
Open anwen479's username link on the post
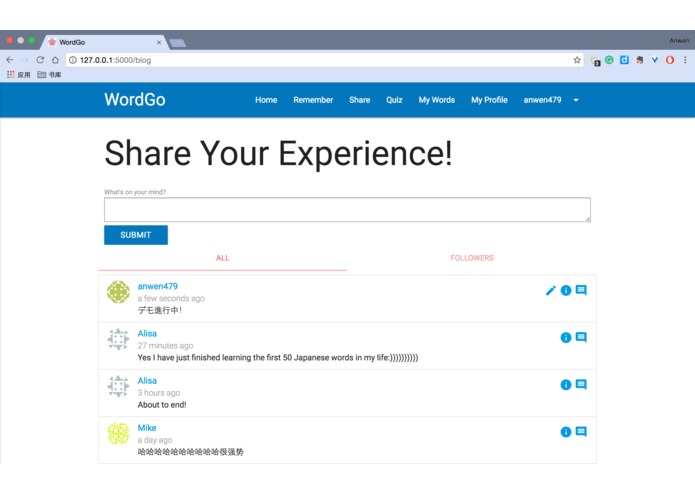click(157, 286)
